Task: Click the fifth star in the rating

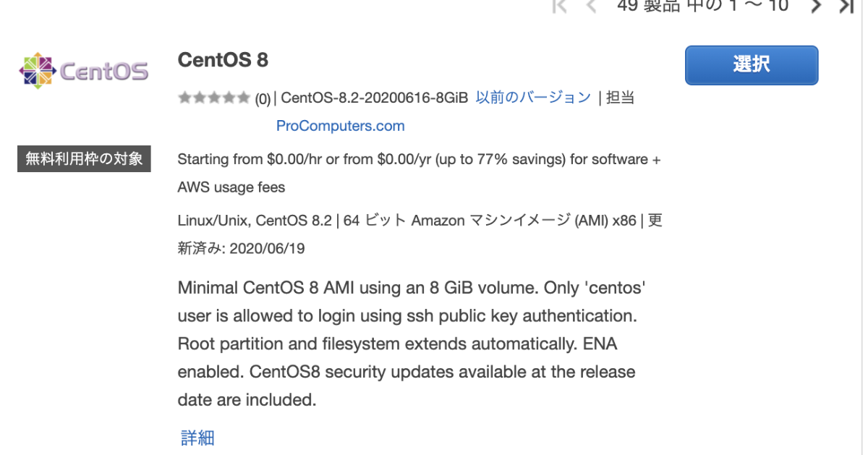Action: (242, 98)
